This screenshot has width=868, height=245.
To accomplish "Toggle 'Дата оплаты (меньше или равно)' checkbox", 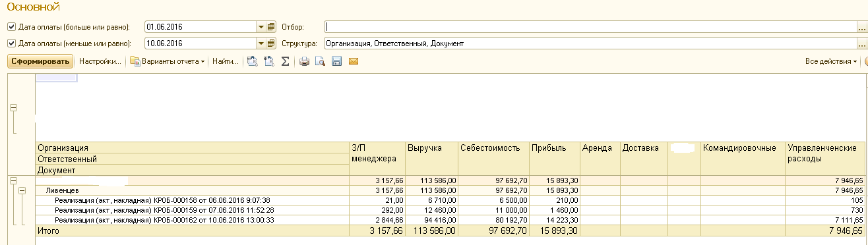I will pos(11,43).
